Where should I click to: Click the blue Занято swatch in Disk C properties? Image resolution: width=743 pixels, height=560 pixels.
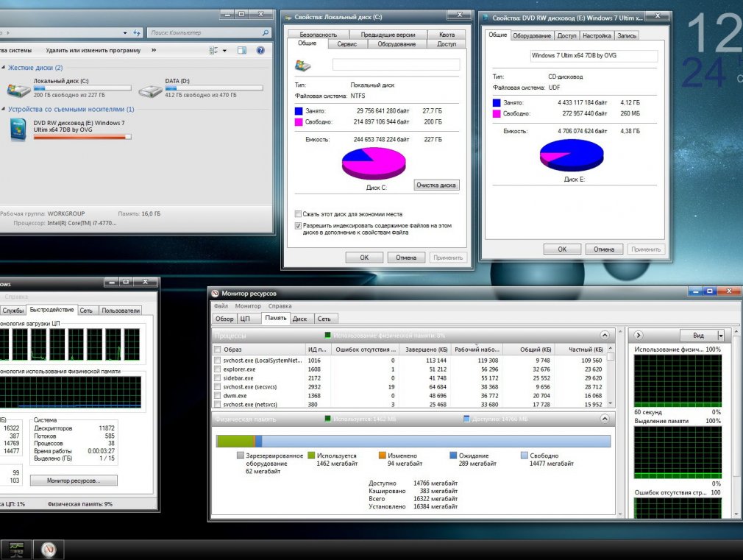click(299, 111)
